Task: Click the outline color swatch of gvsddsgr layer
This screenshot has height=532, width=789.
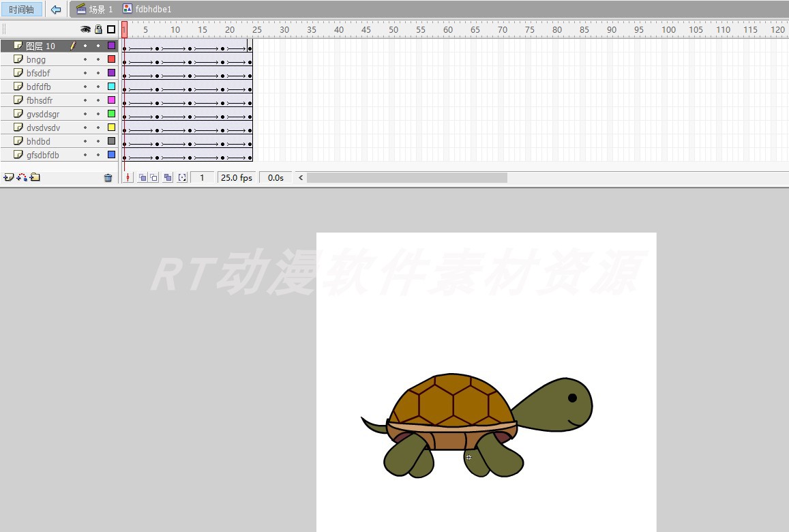Action: tap(111, 113)
